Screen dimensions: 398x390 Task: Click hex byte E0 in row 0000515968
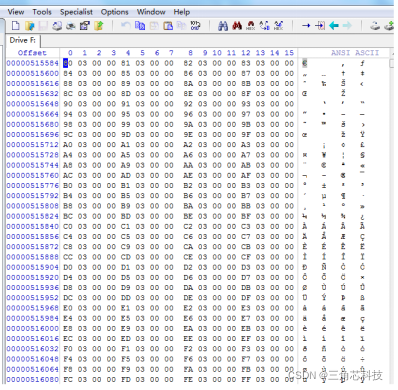[68, 308]
